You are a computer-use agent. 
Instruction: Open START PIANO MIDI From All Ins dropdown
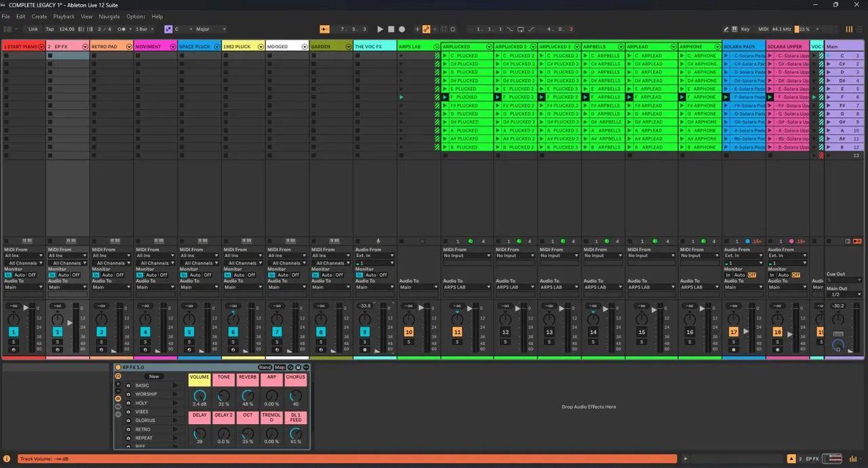[22, 256]
